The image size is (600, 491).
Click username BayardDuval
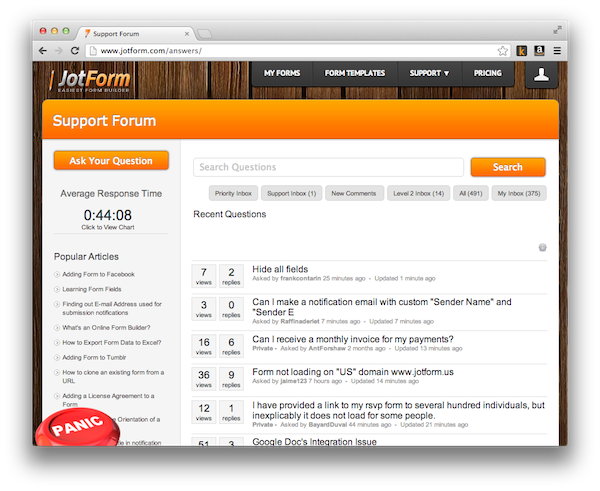pos(328,425)
